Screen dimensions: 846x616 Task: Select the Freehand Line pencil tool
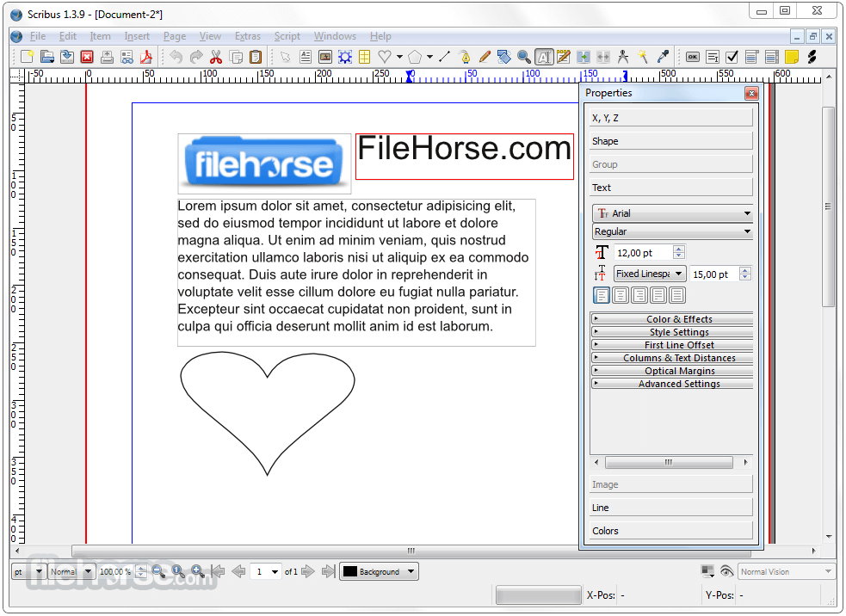485,57
